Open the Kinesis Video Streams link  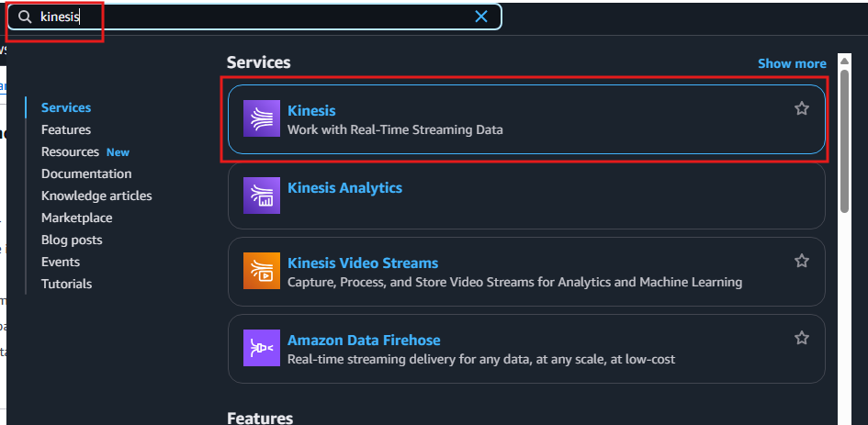click(363, 263)
